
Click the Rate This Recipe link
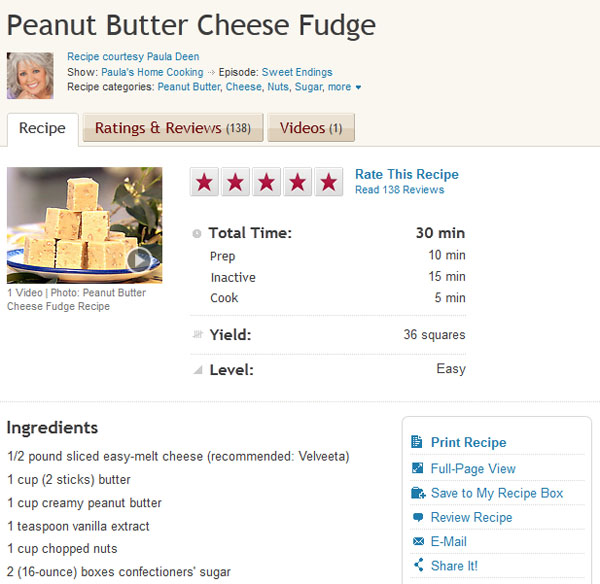pos(407,174)
